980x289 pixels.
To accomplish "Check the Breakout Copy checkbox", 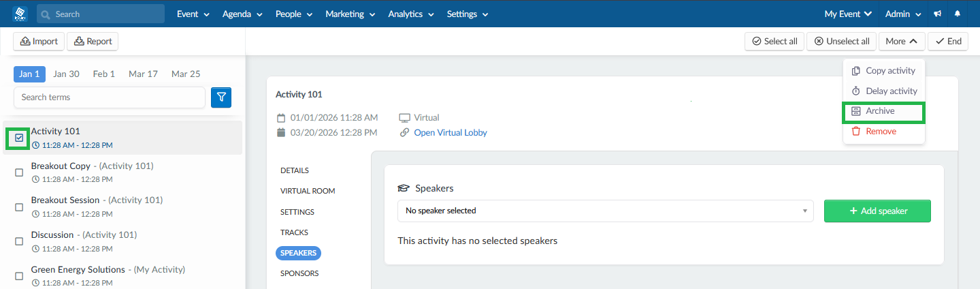I will coord(19,172).
